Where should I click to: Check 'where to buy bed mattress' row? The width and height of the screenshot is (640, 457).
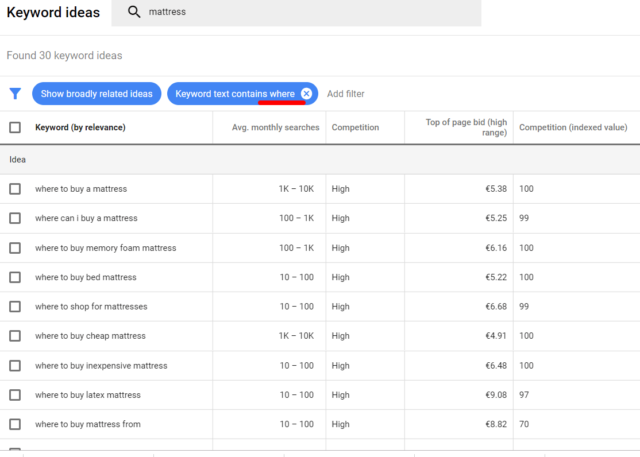[x=15, y=277]
